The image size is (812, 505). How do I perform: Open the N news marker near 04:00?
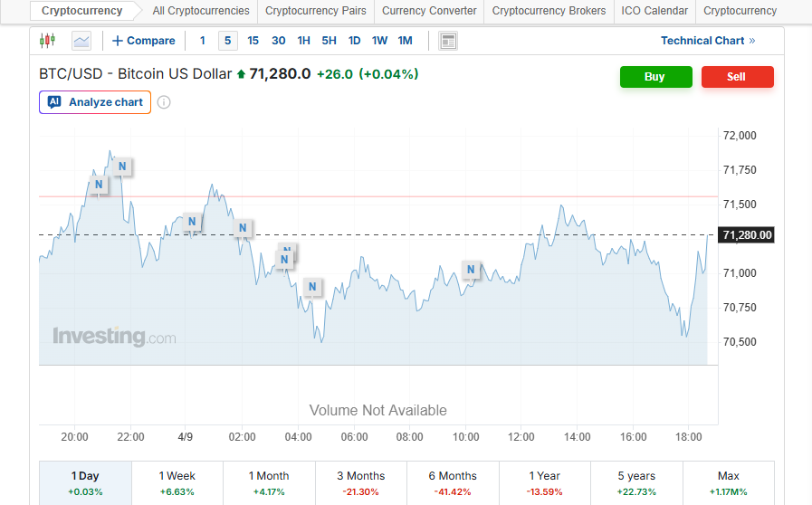312,287
